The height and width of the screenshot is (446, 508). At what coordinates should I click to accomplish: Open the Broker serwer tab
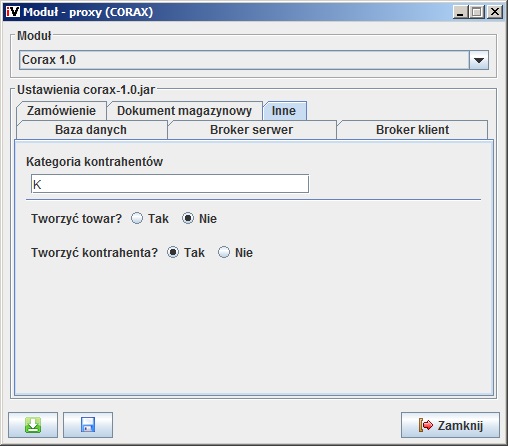pos(252,130)
